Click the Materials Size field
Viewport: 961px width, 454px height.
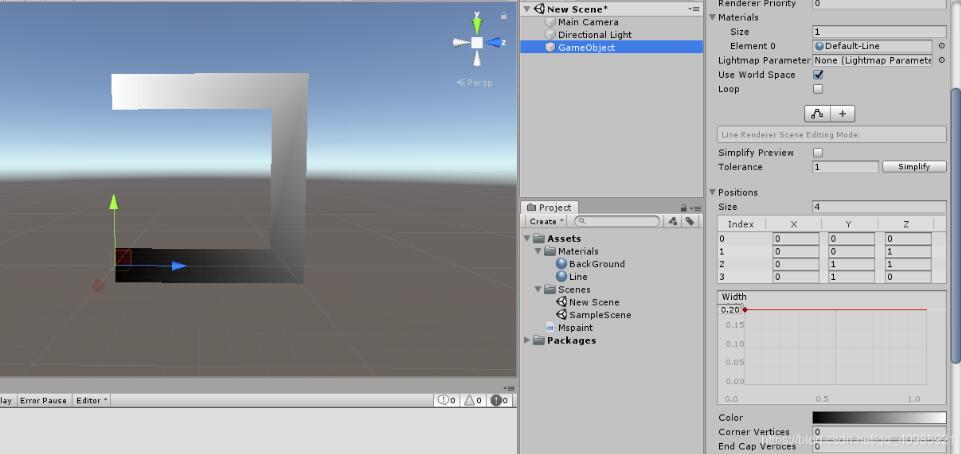click(x=879, y=32)
